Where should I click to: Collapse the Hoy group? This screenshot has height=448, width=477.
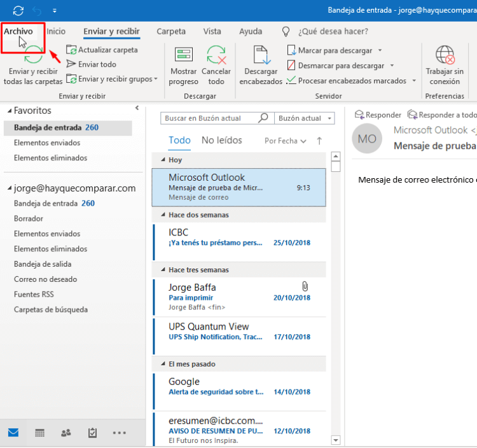point(163,160)
